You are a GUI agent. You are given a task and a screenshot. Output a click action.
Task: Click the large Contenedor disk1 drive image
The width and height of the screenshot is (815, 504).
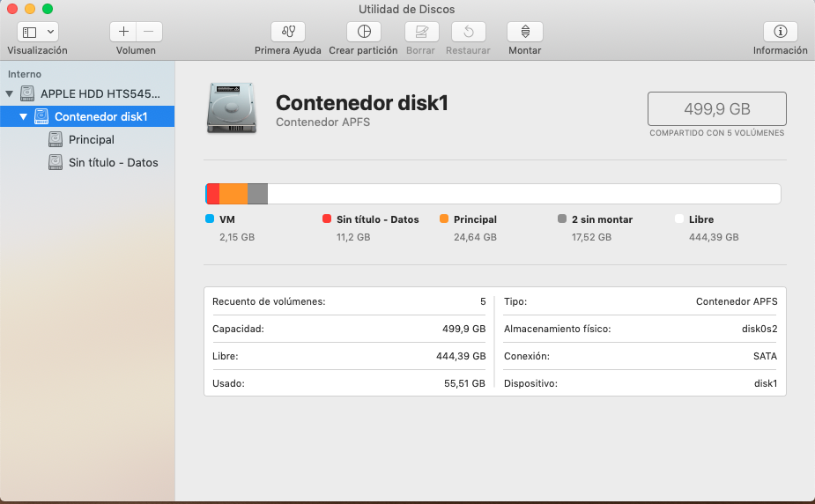pyautogui.click(x=233, y=108)
